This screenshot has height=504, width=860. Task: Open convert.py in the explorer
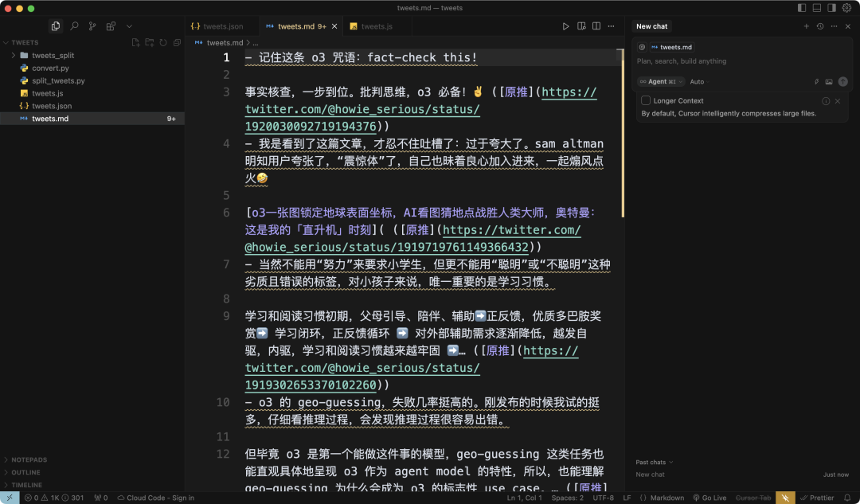[92, 68]
